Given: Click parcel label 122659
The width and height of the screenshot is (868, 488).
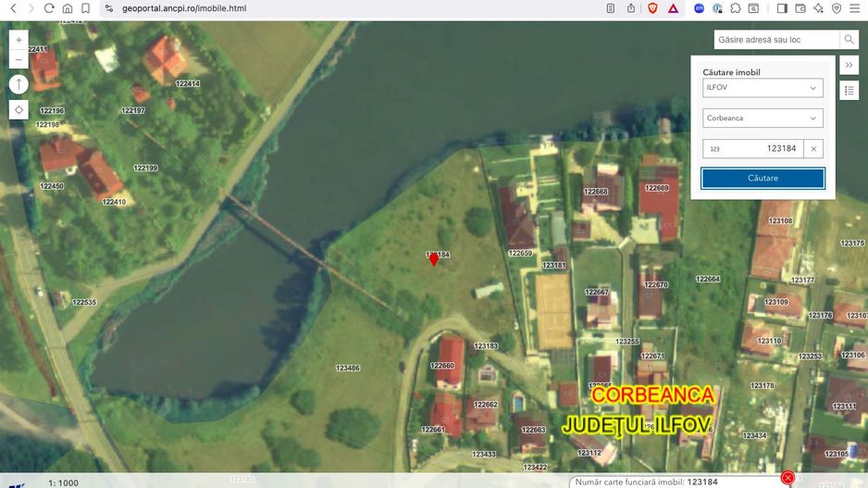Looking at the screenshot, I should click(x=520, y=253).
